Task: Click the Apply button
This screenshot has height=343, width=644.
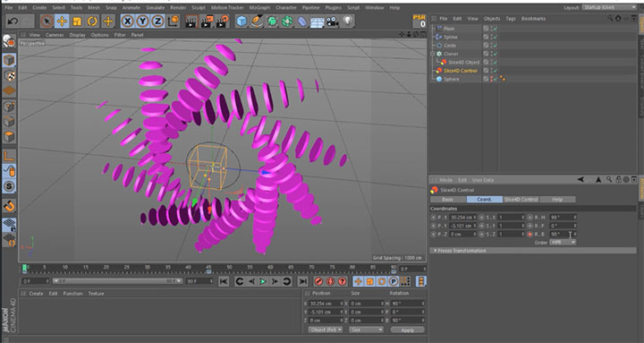Action: 408,330
